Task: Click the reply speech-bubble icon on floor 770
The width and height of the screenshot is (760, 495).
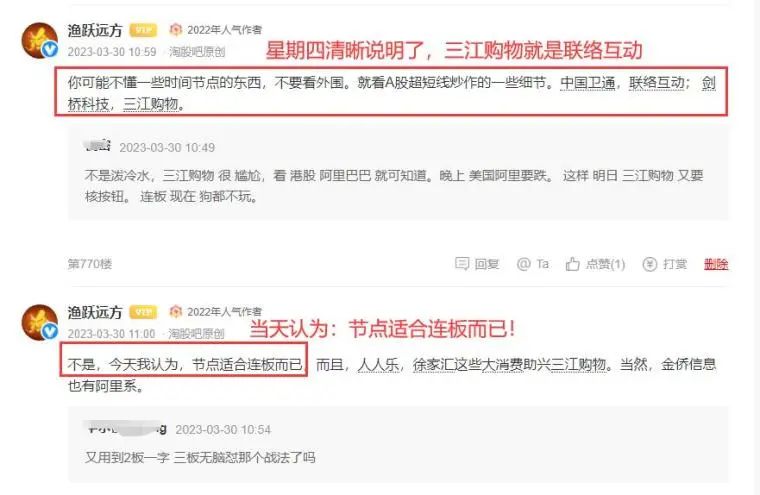Action: point(461,264)
